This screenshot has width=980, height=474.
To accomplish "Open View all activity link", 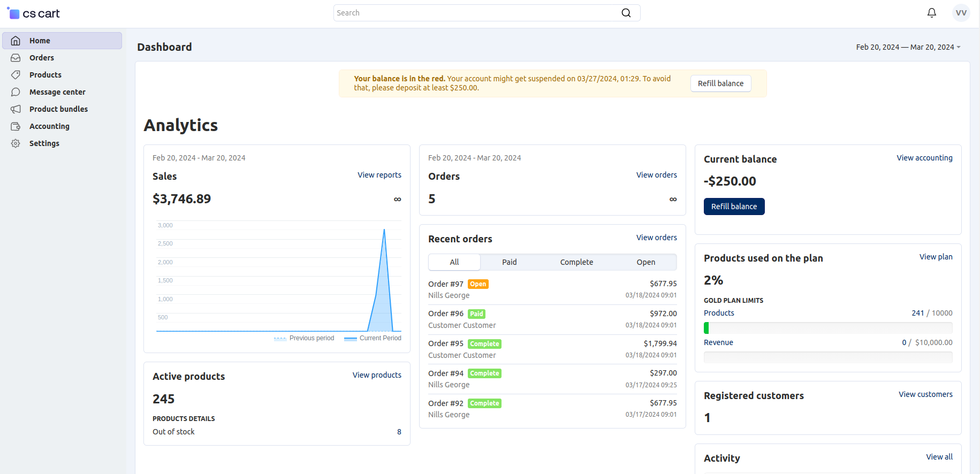I will pos(939,457).
